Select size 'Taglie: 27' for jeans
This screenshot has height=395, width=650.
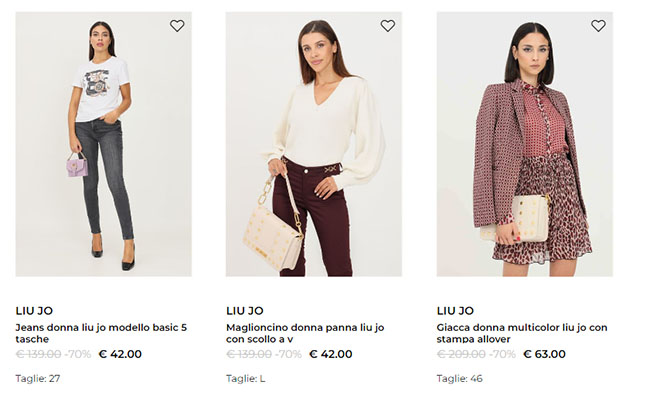(x=38, y=378)
